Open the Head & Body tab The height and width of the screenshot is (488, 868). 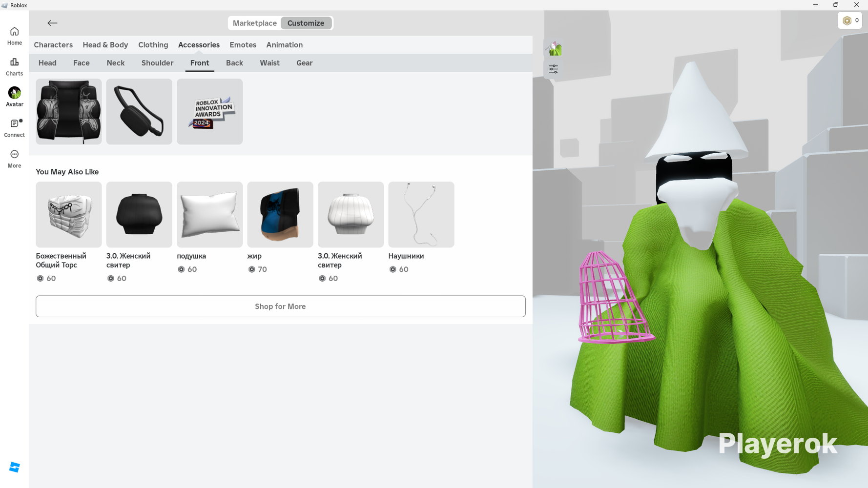105,45
